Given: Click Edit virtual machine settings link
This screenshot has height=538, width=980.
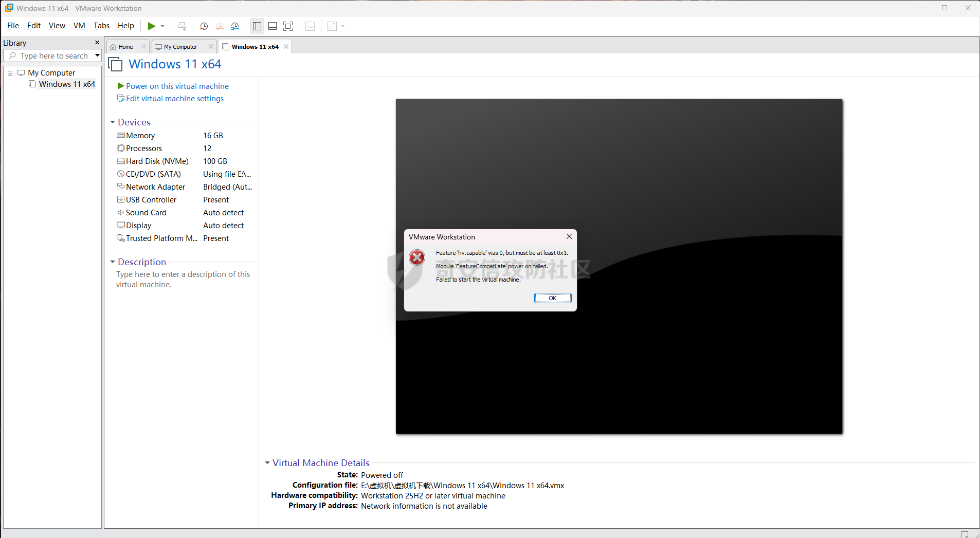Looking at the screenshot, I should coord(175,99).
